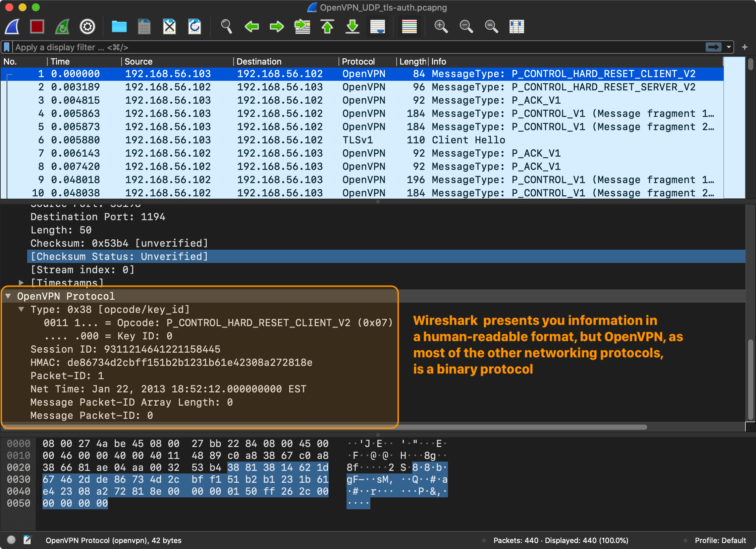Go forward in packet history with the green right arrow
The height and width of the screenshot is (549, 756).
point(277,26)
